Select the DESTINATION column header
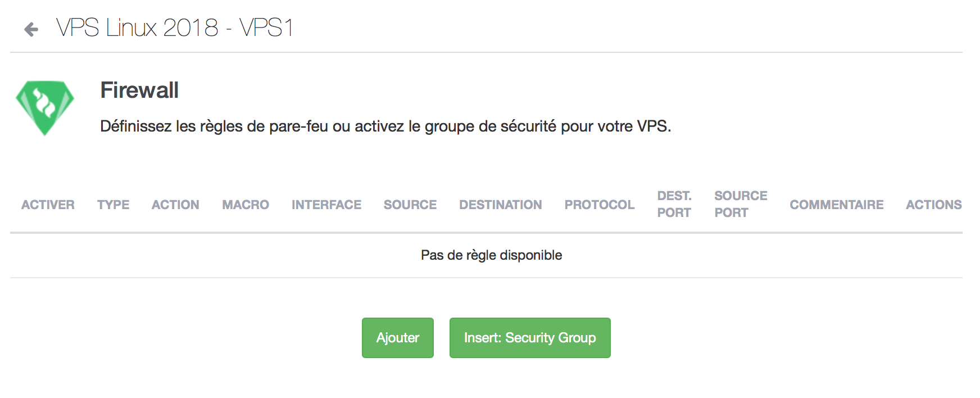980x398 pixels. pos(501,205)
